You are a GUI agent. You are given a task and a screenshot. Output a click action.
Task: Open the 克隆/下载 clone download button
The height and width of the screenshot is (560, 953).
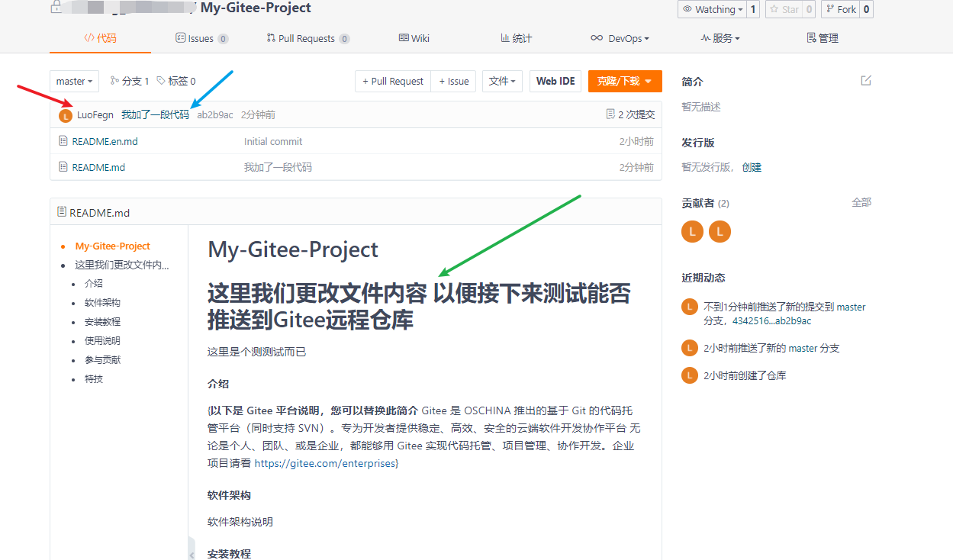pos(625,81)
